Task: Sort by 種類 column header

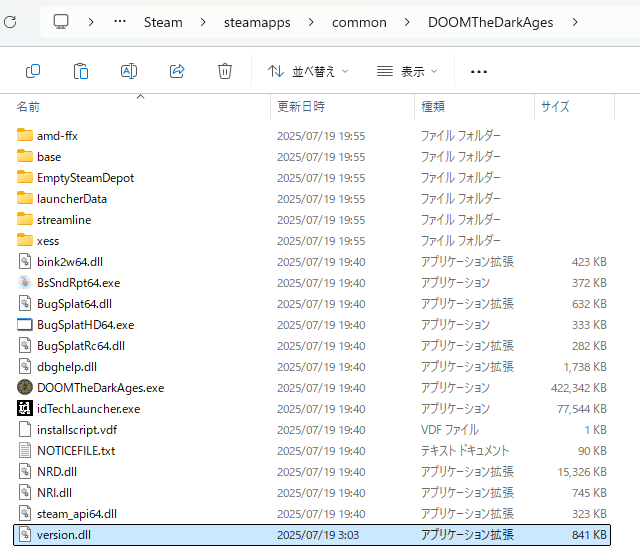Action: click(433, 107)
